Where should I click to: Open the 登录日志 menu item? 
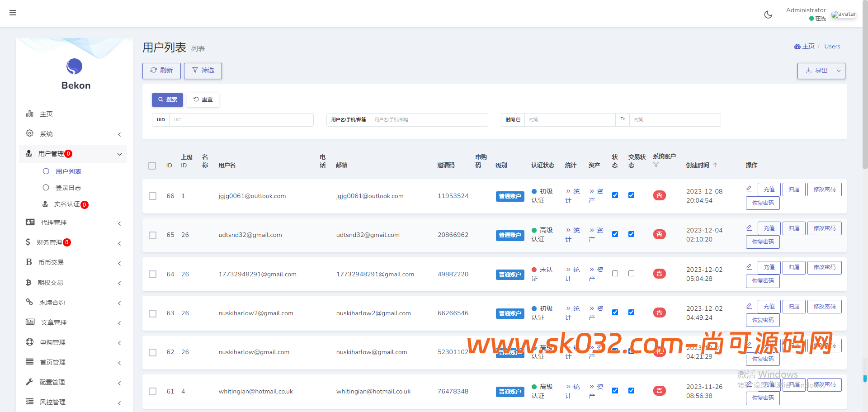[68, 188]
